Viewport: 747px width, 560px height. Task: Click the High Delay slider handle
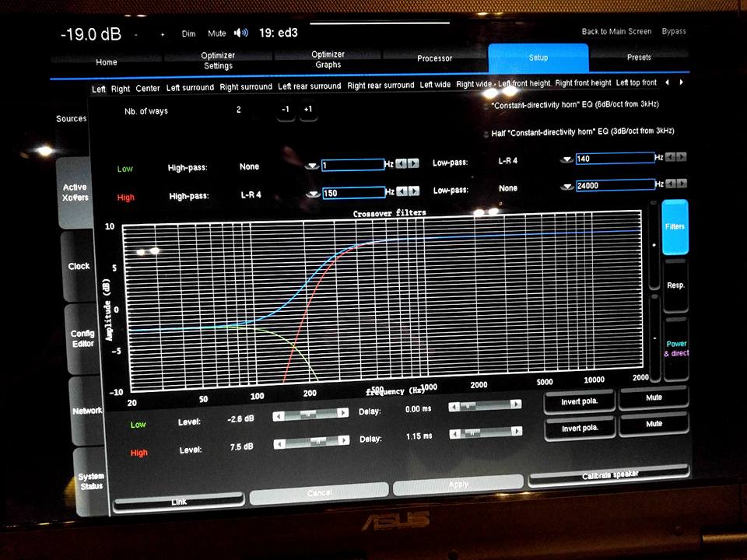click(472, 433)
